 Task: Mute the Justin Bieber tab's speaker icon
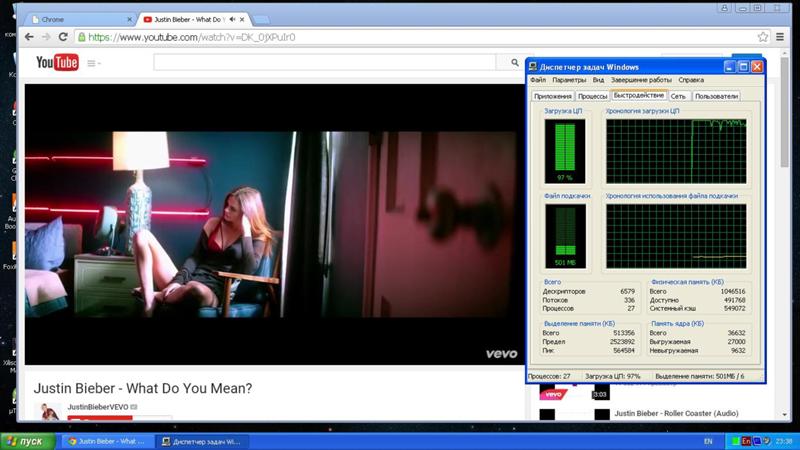pos(232,19)
